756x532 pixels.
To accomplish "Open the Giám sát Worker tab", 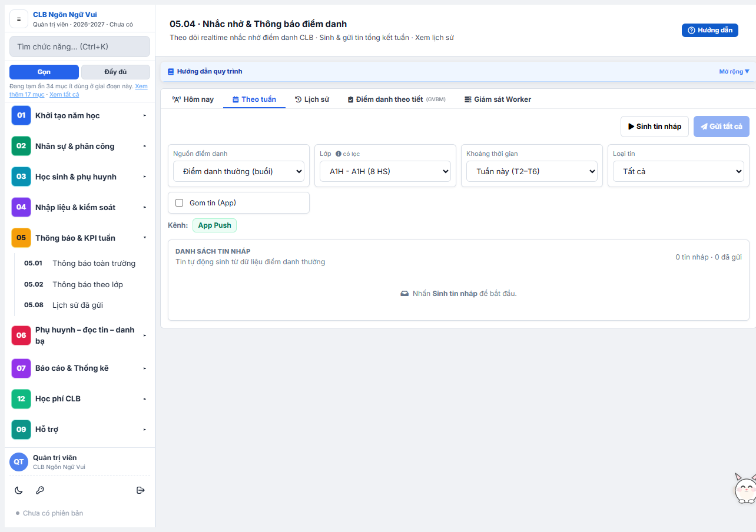I will 498,99.
